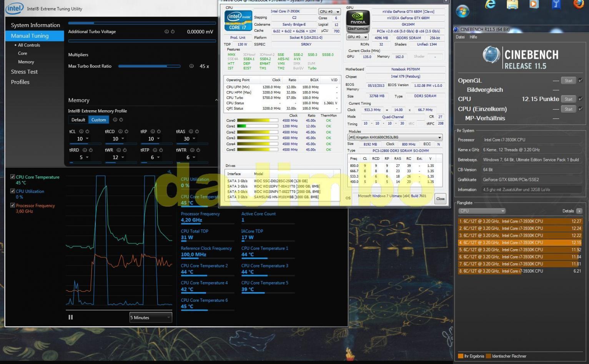Open the Windows Start orb
Viewport: 589px width, 364px height.
[463, 11]
